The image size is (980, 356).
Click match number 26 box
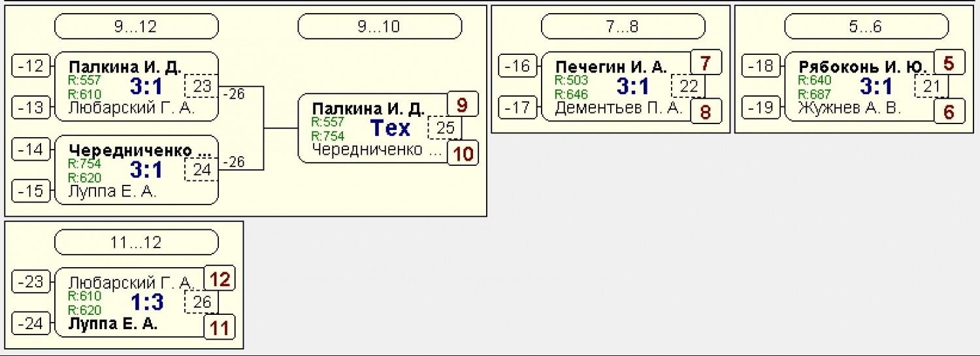[202, 302]
